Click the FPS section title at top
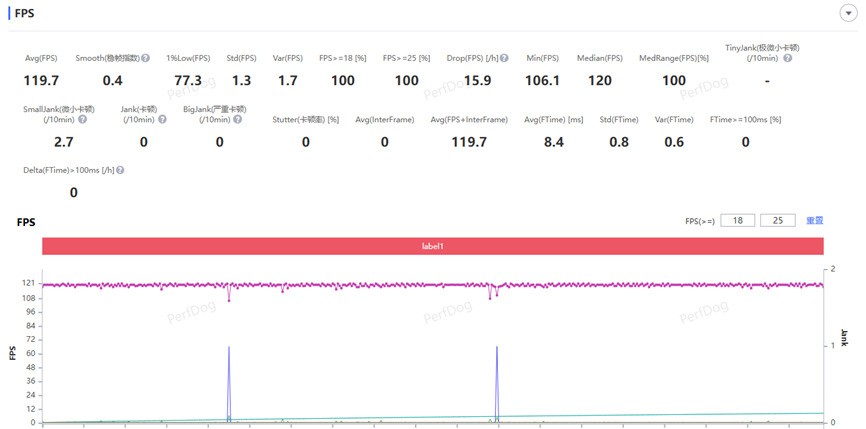This screenshot has height=429, width=866. coord(24,13)
